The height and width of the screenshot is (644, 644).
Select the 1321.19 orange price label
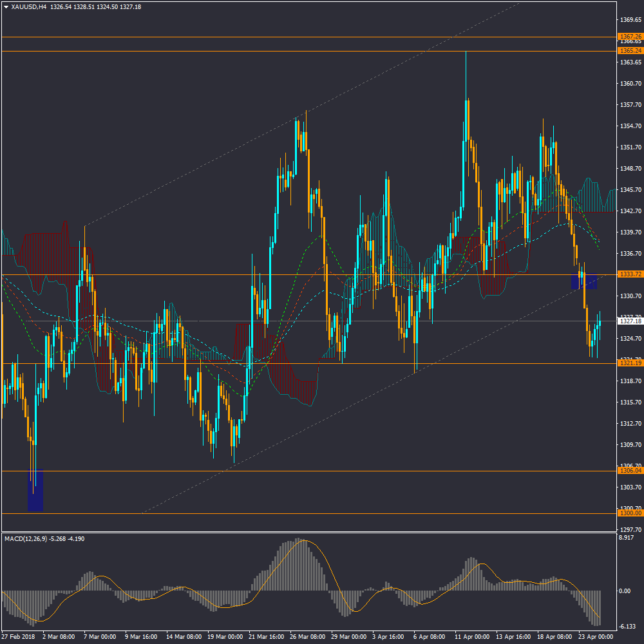(629, 363)
